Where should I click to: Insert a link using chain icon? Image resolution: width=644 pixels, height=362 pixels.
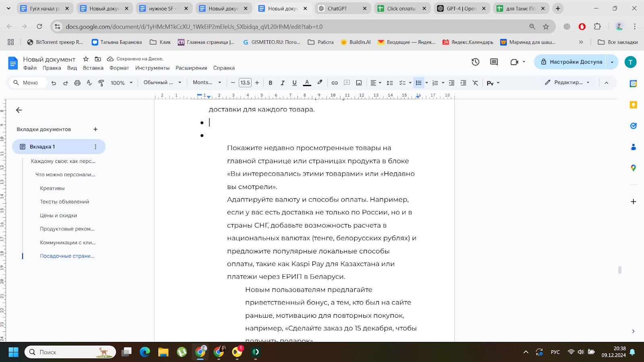click(x=334, y=83)
